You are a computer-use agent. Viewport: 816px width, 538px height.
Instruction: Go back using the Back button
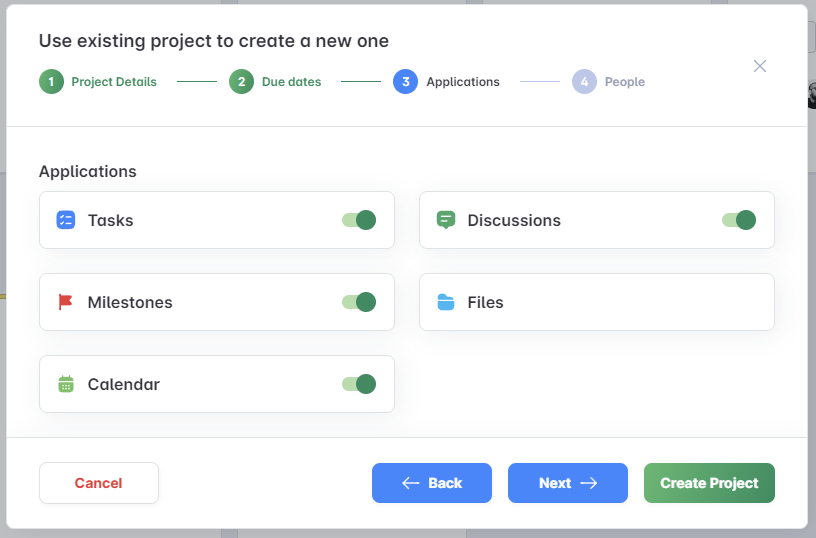click(432, 483)
